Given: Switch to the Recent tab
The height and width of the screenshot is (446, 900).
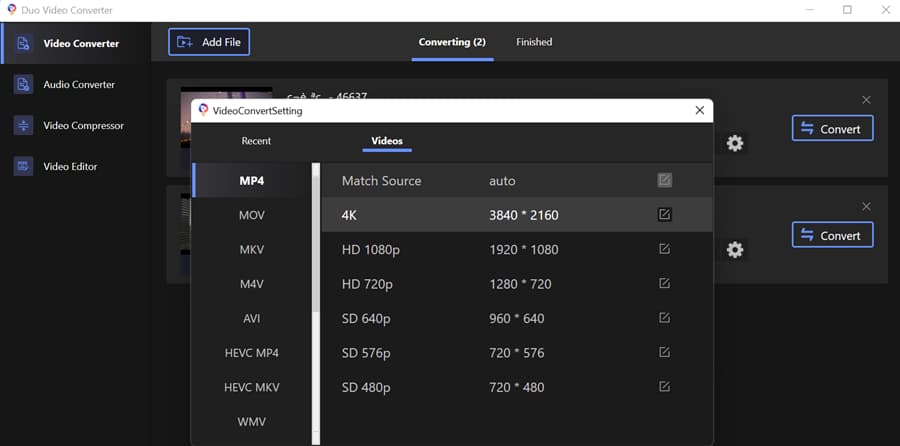Looking at the screenshot, I should [x=256, y=141].
